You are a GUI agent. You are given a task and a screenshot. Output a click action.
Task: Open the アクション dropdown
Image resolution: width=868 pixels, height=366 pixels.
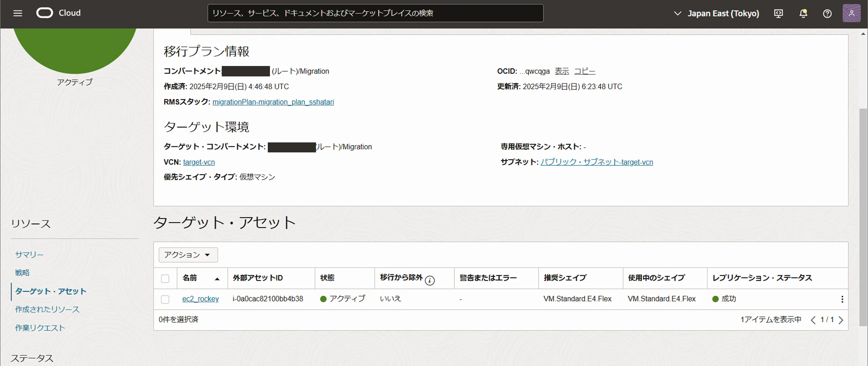tap(188, 255)
